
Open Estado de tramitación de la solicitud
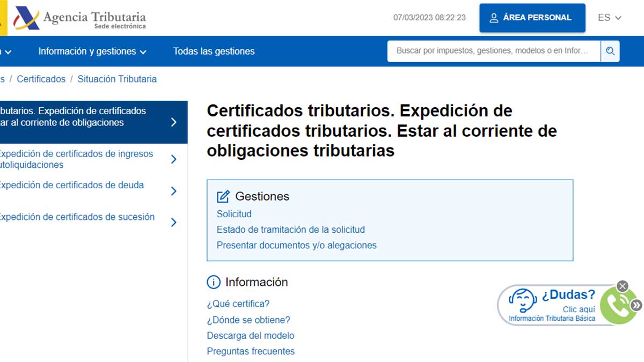click(x=290, y=230)
